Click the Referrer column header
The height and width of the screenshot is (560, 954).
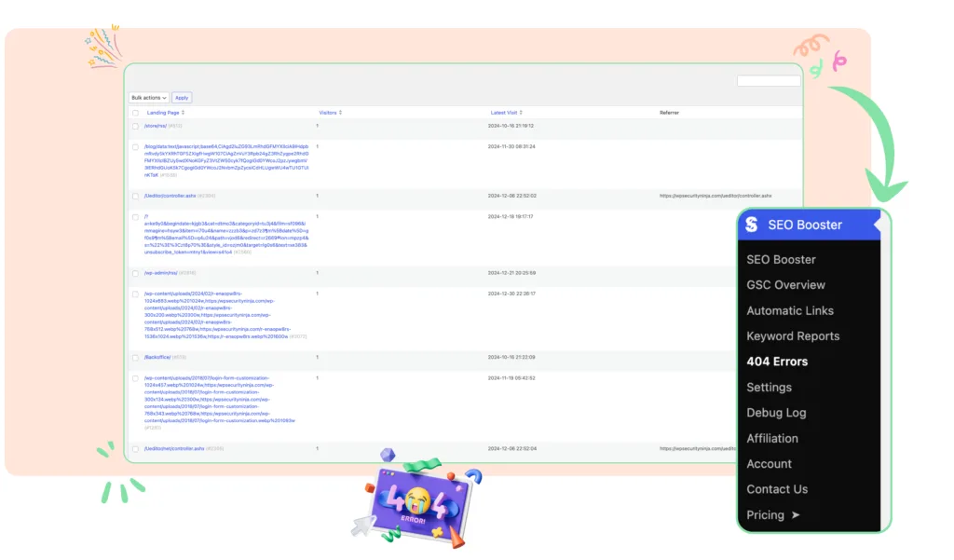tap(669, 113)
